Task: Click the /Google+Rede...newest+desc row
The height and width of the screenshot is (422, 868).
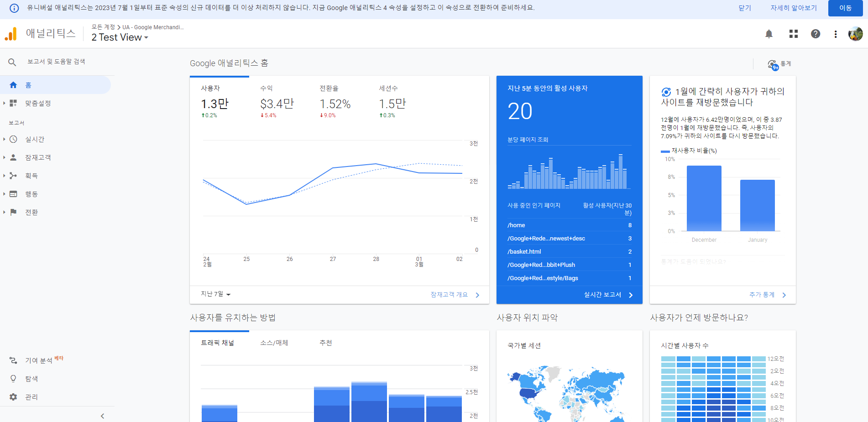Action: coord(570,238)
